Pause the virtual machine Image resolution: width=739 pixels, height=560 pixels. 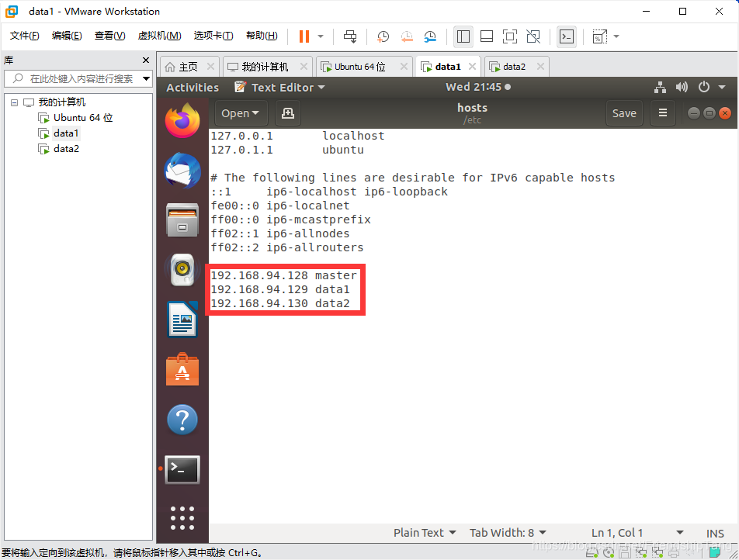(304, 36)
